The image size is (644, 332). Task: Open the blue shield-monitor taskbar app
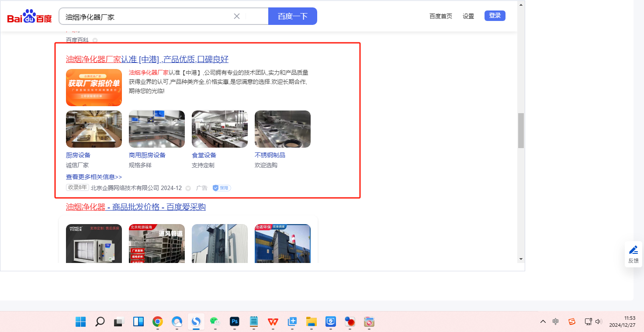pyautogui.click(x=331, y=322)
